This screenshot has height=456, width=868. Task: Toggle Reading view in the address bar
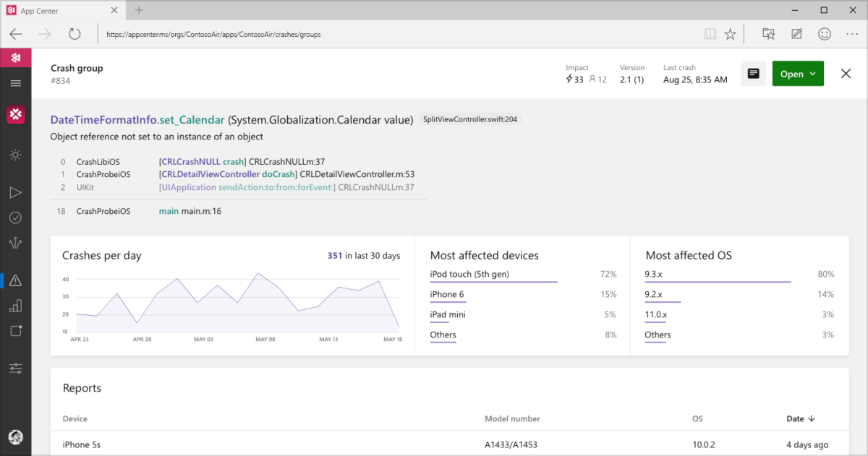click(710, 33)
